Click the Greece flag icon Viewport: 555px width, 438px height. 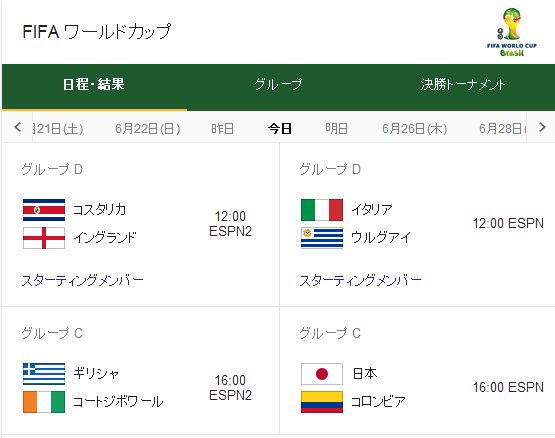pos(44,374)
